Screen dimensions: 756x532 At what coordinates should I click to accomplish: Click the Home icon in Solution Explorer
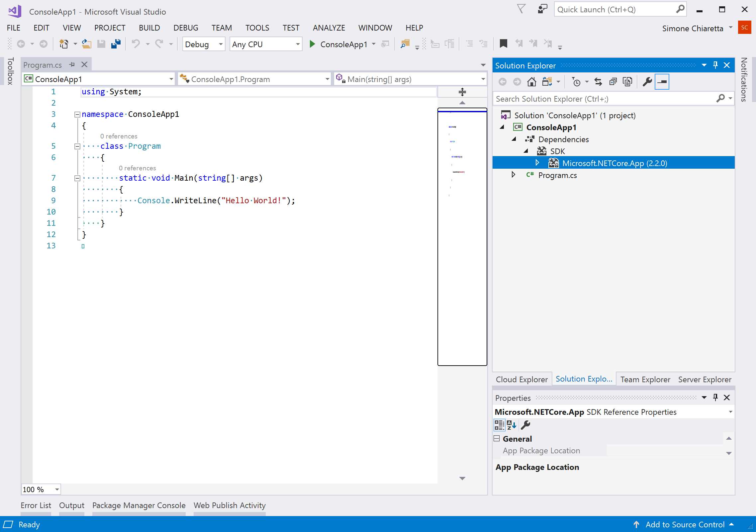[x=532, y=81]
